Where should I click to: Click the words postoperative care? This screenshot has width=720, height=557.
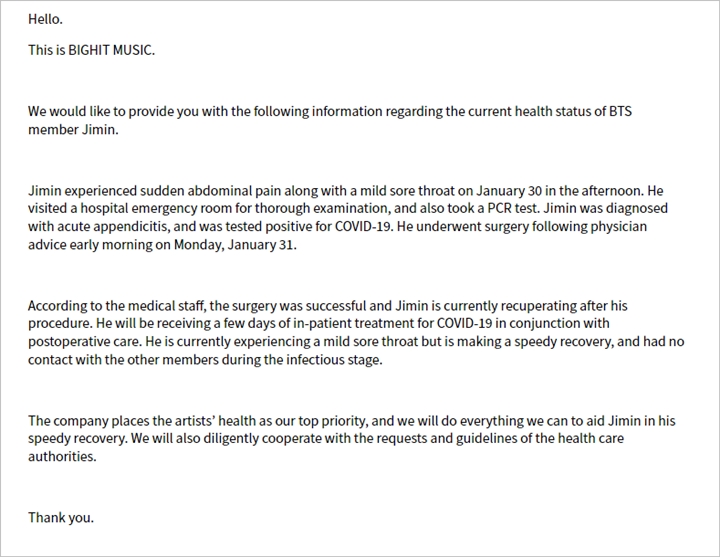coord(77,342)
